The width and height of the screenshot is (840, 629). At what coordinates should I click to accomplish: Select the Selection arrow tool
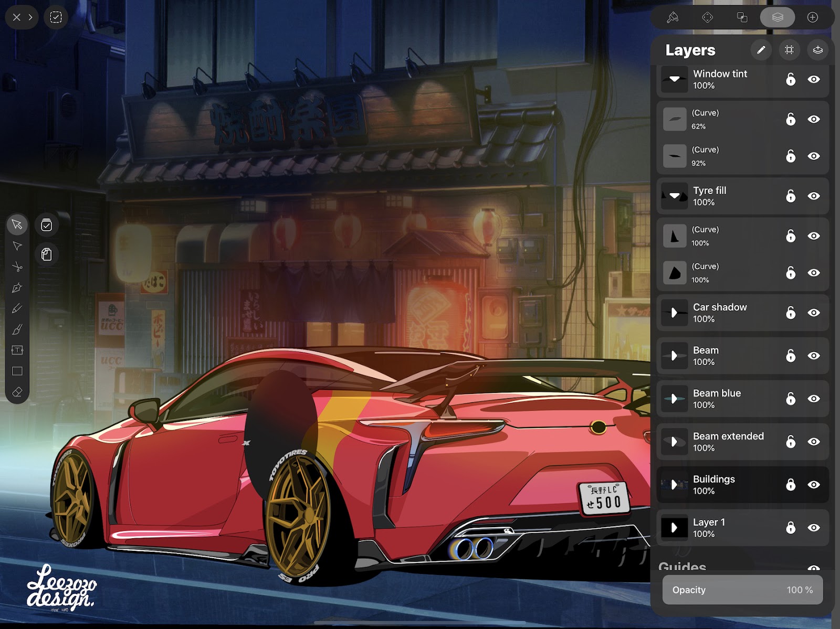coord(17,225)
